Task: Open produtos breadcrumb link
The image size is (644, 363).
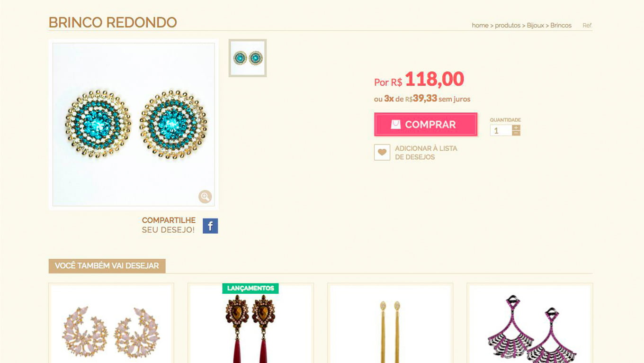Action: (x=508, y=26)
